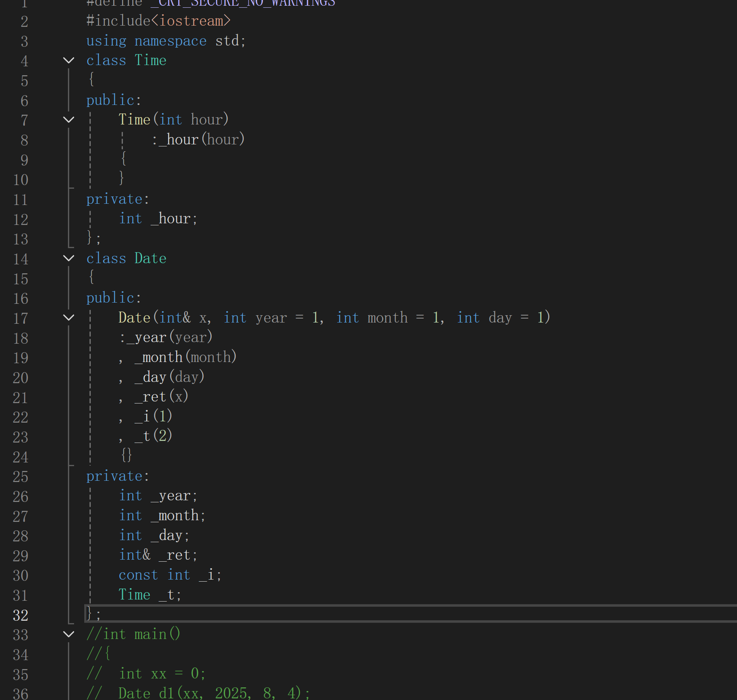Image resolution: width=737 pixels, height=700 pixels.
Task: Click 'using namespace std;' line
Action: (166, 41)
